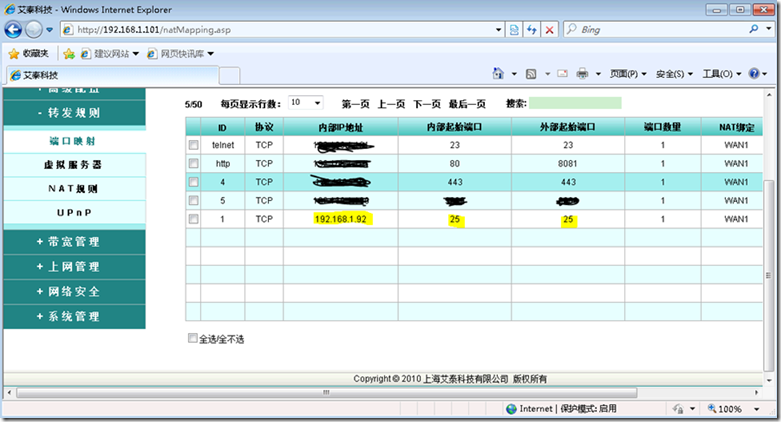Select UPnP in the sidebar

point(74,213)
